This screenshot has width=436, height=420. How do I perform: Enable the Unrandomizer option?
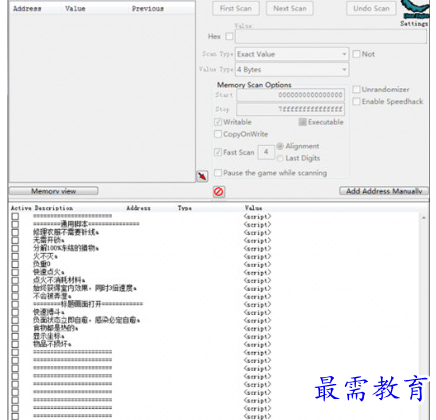coord(356,89)
